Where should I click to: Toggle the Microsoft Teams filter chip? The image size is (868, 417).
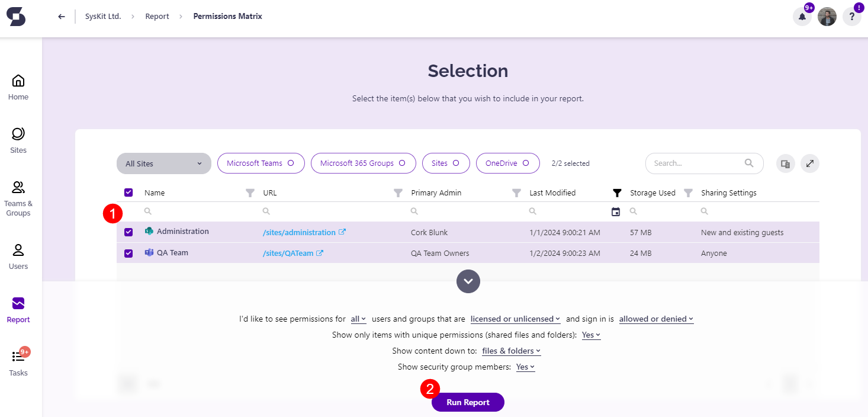[x=261, y=163]
